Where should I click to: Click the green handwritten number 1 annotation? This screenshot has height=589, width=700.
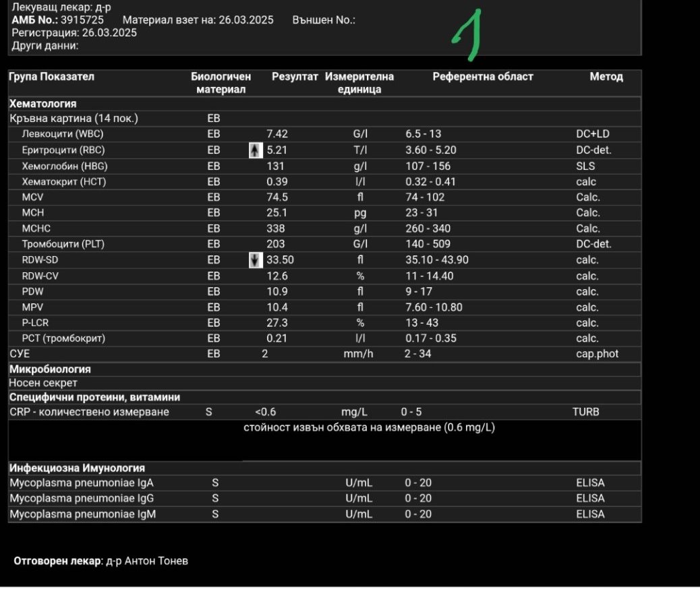click(x=468, y=35)
